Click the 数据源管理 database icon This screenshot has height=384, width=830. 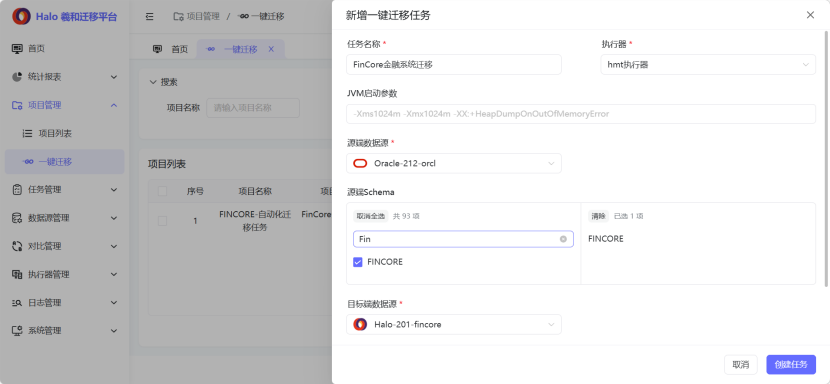(17, 218)
